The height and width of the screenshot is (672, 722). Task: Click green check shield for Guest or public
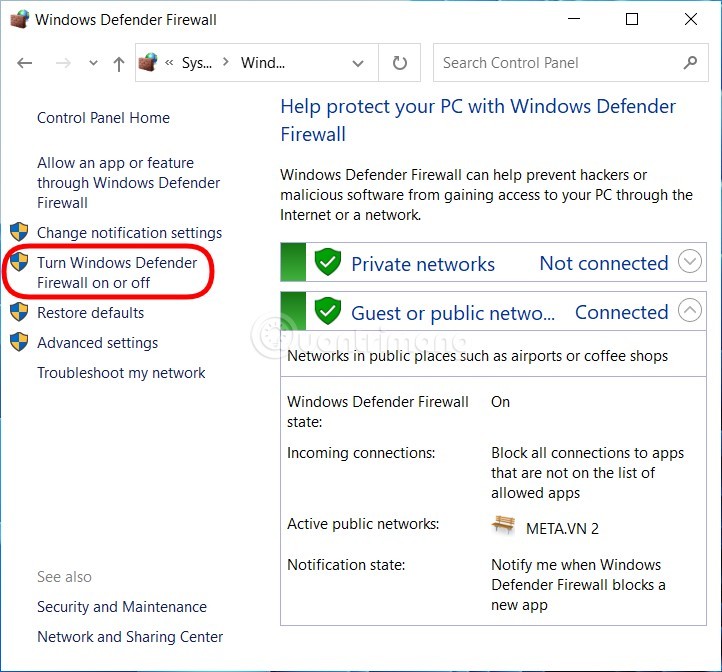click(x=327, y=310)
